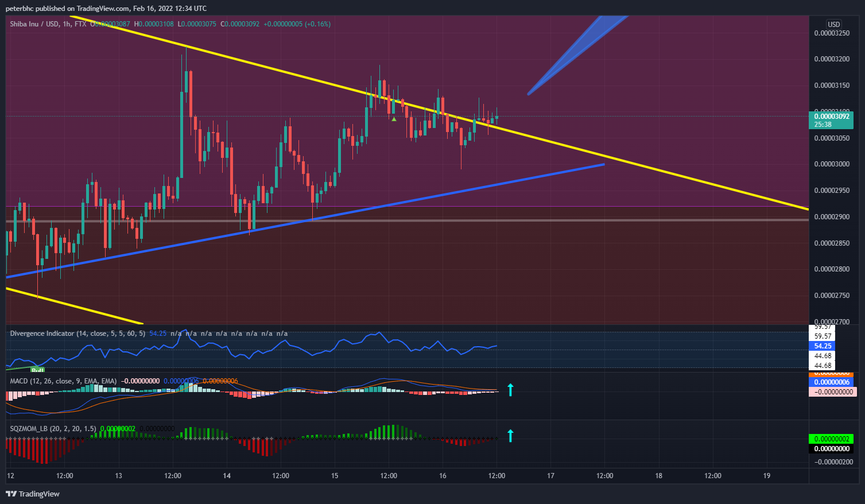Click the Bull label in the divergence pane
865x504 pixels.
click(38, 370)
